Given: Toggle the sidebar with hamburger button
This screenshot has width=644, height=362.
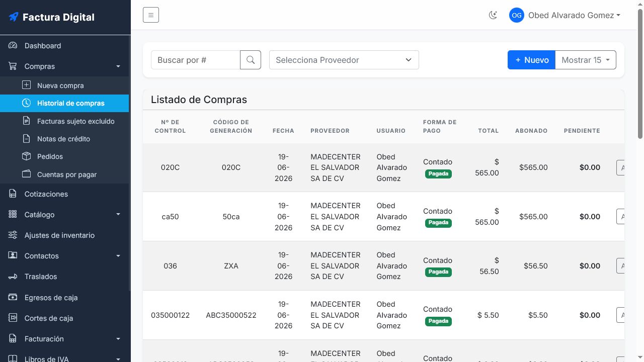Looking at the screenshot, I should [x=151, y=15].
